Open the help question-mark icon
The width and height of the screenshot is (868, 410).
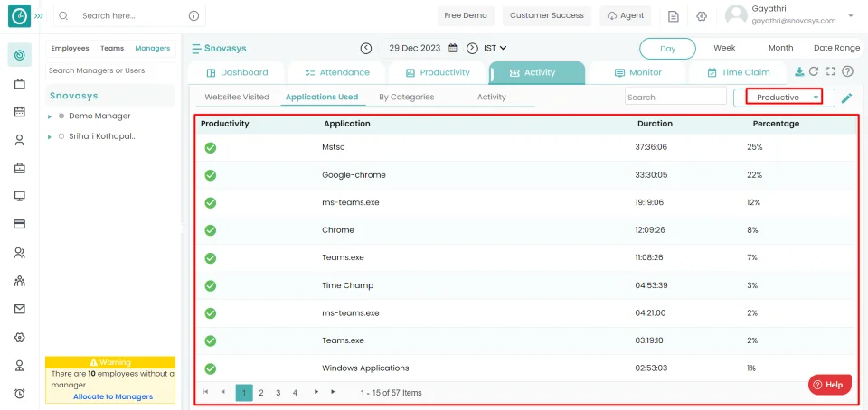(x=847, y=71)
